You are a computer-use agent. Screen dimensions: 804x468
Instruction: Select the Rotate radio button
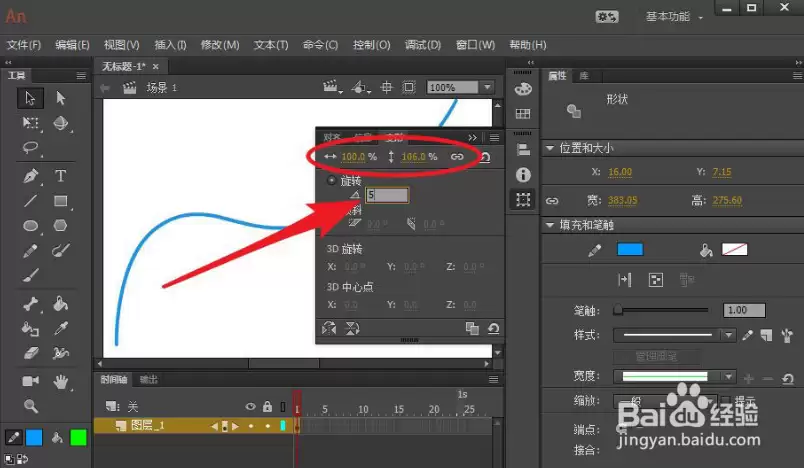tap(331, 180)
